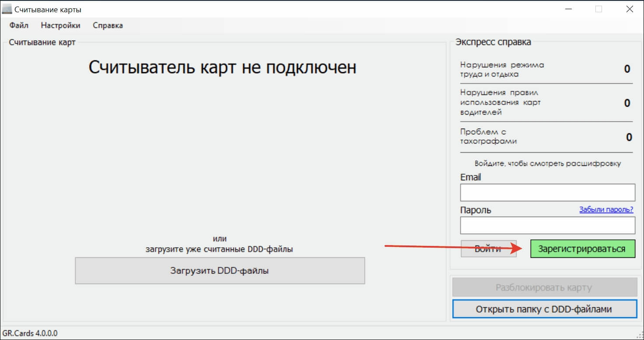Click the green Зарегистрироваться button
This screenshot has height=340, width=644.
pos(582,249)
